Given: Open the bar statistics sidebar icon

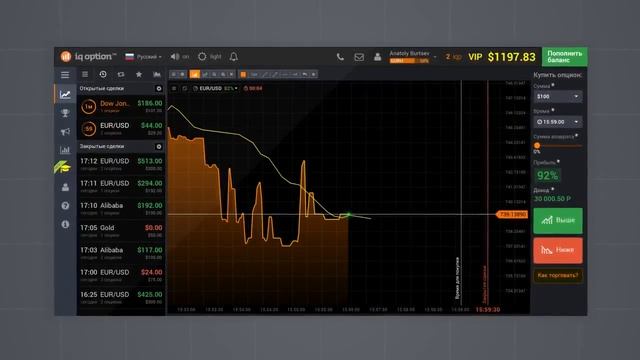Looking at the screenshot, I should point(65,150).
